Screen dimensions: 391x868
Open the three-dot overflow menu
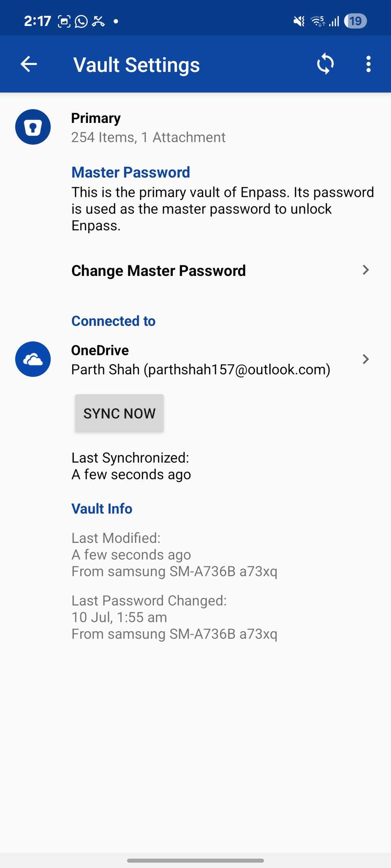tap(368, 64)
